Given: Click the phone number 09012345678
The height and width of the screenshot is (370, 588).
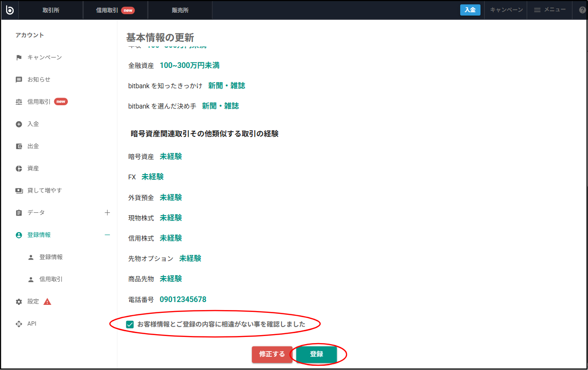Looking at the screenshot, I should (x=183, y=300).
